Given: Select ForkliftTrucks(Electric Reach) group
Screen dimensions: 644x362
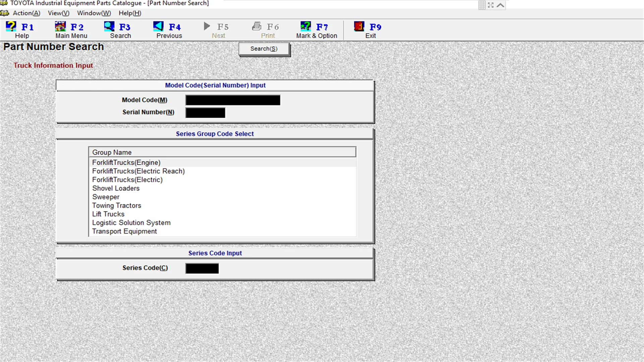Looking at the screenshot, I should 222,171.
